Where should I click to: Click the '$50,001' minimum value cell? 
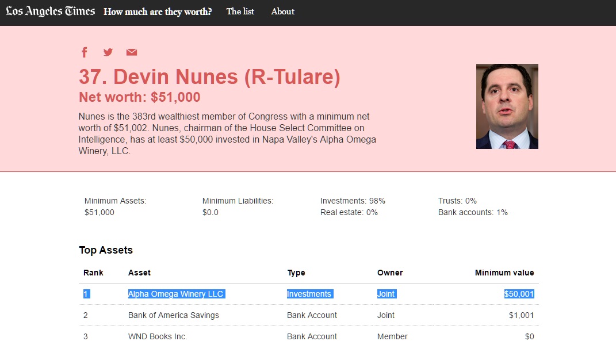[x=519, y=294]
